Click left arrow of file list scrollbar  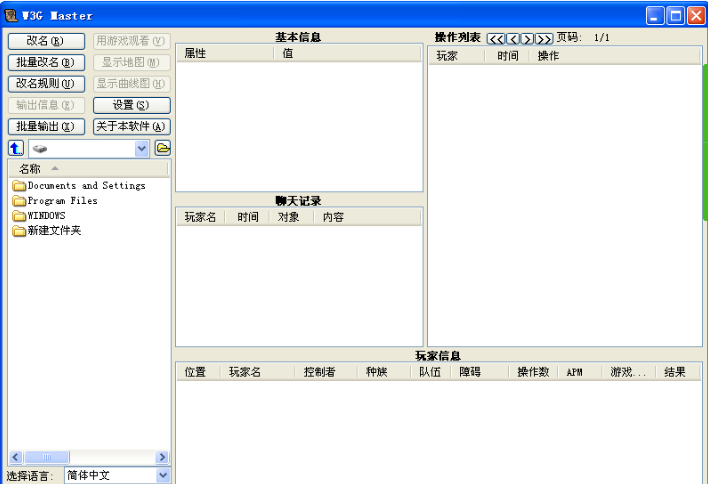[15, 457]
